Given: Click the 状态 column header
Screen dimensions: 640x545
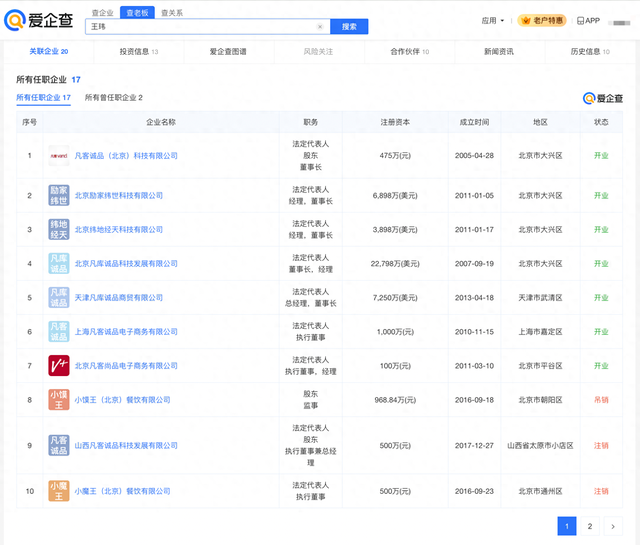Looking at the screenshot, I should pos(601,122).
